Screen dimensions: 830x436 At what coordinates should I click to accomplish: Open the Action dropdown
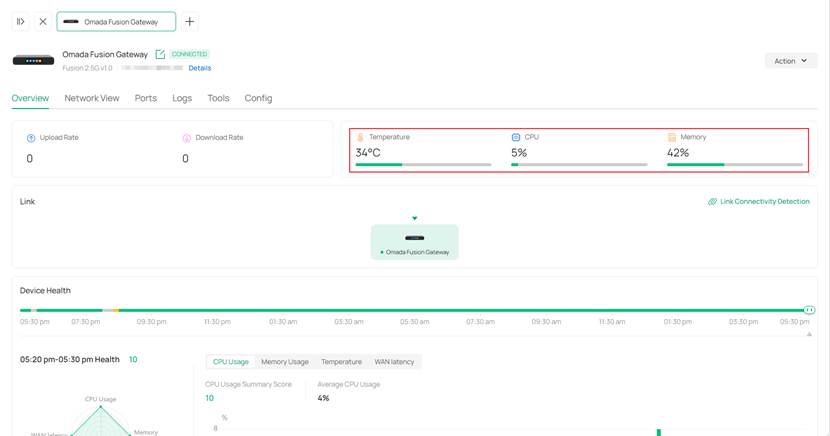click(790, 61)
